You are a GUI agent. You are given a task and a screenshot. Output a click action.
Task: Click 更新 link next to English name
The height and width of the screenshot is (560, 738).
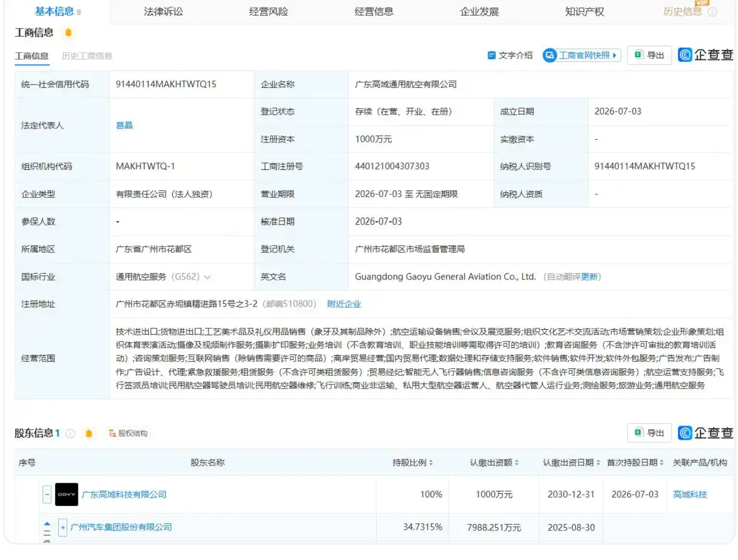[589, 277]
